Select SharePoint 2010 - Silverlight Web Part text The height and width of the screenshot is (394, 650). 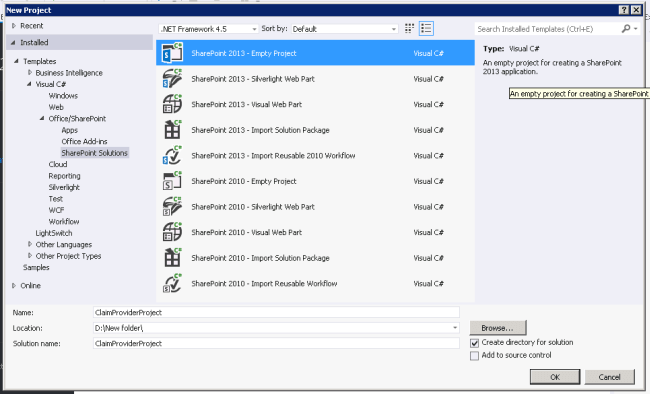tap(253, 207)
